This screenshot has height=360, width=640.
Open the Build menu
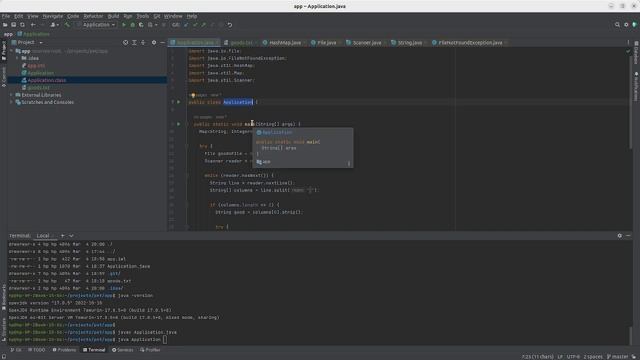(x=113, y=16)
